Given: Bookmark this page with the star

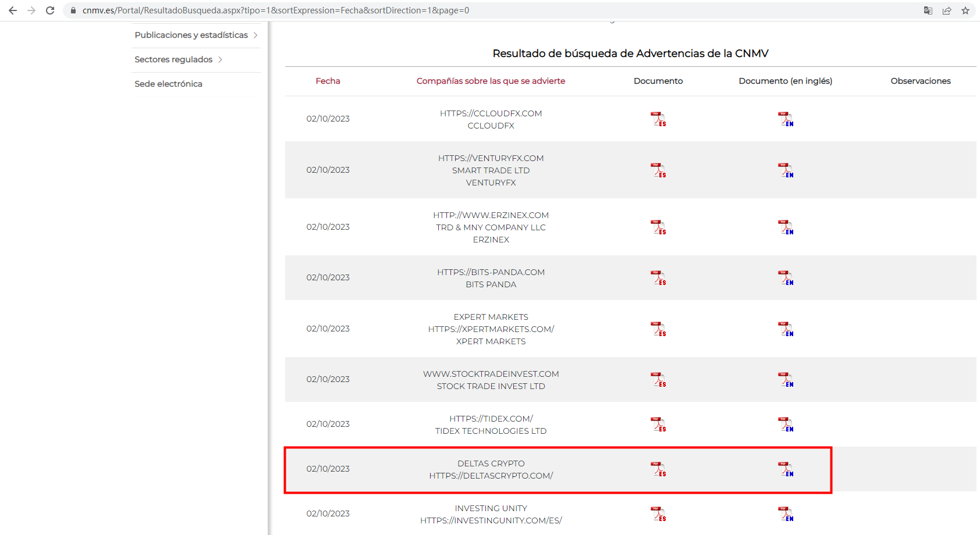Looking at the screenshot, I should [x=965, y=10].
